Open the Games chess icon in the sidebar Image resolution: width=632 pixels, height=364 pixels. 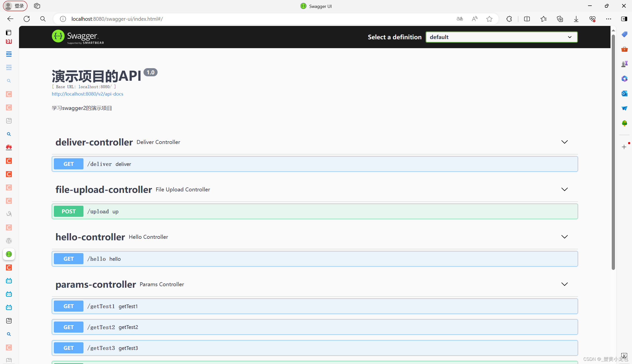[x=624, y=63]
